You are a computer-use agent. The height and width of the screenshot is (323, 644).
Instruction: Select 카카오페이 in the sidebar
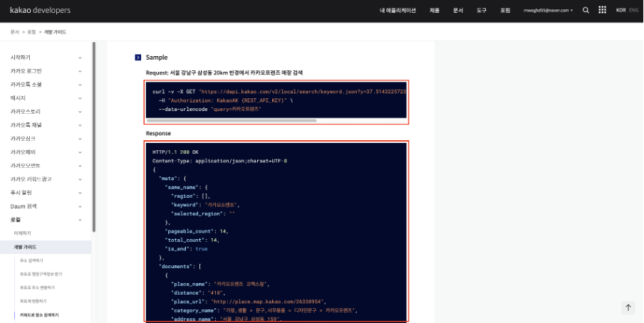23,152
